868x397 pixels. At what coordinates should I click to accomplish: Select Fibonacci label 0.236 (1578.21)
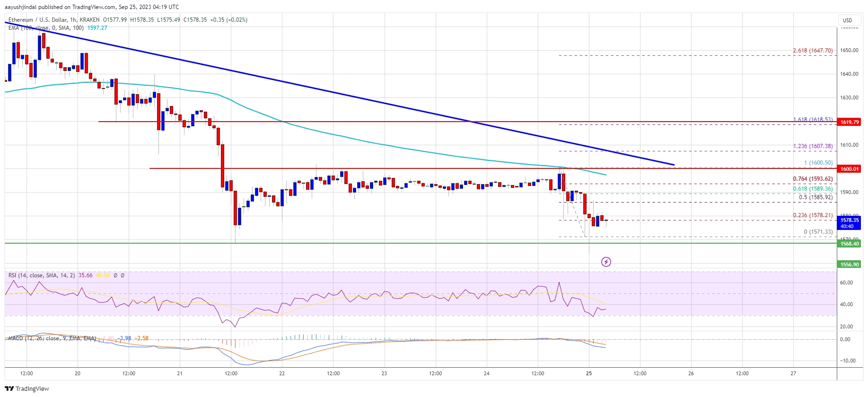813,215
